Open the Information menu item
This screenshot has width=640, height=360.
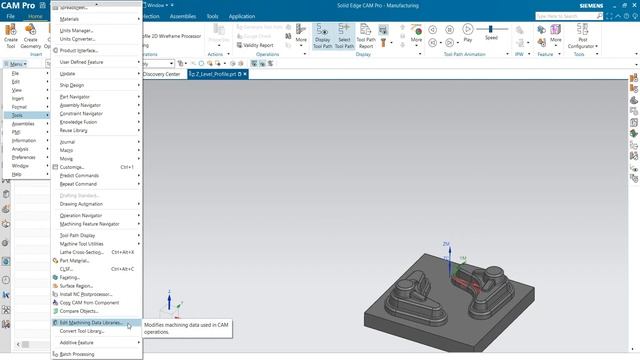pos(27,140)
